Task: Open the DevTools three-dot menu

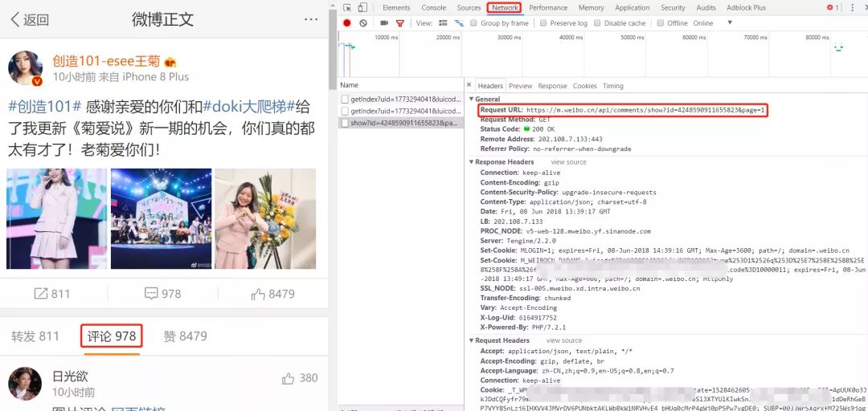Action: point(852,8)
